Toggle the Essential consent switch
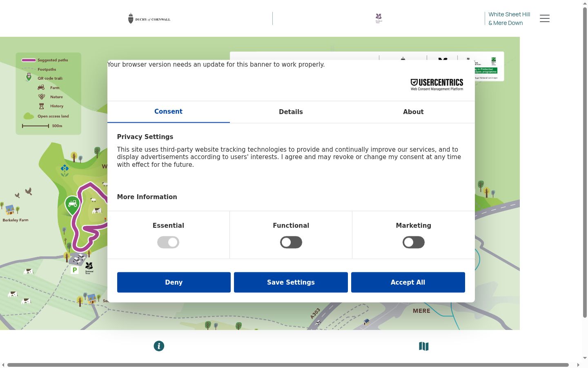 tap(168, 242)
